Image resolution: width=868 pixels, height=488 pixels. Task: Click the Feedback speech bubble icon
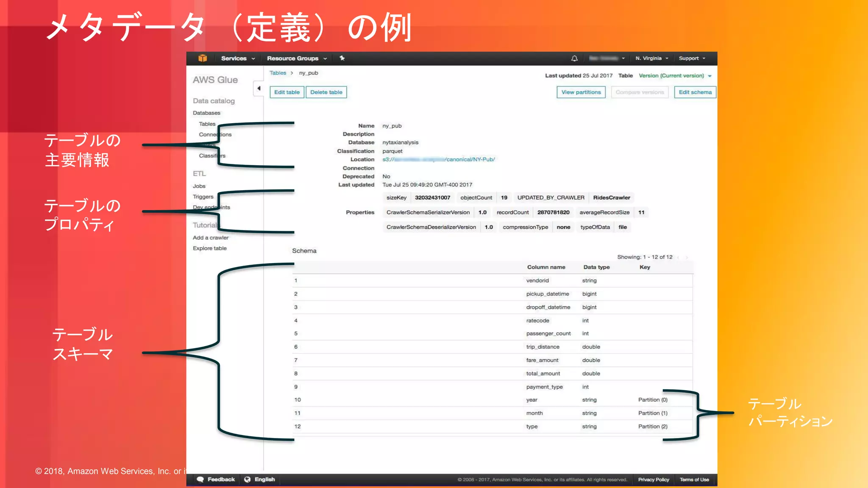pos(200,480)
